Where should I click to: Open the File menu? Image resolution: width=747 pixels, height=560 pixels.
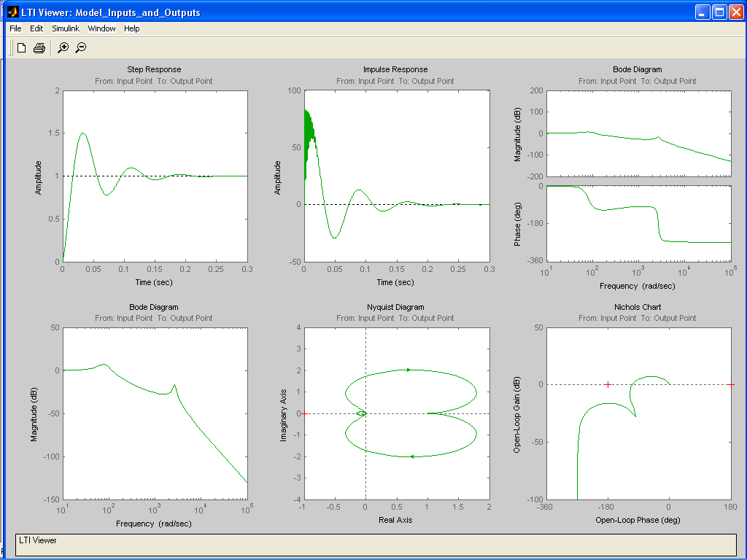click(16, 28)
